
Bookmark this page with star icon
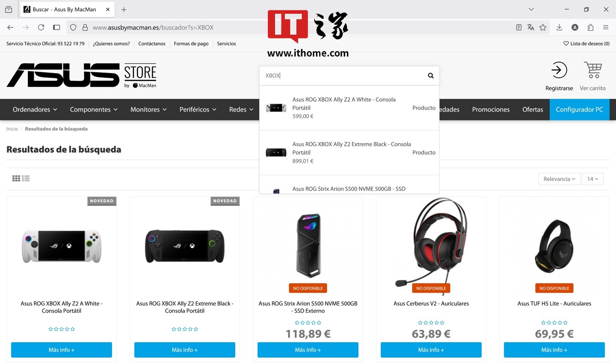click(x=543, y=27)
